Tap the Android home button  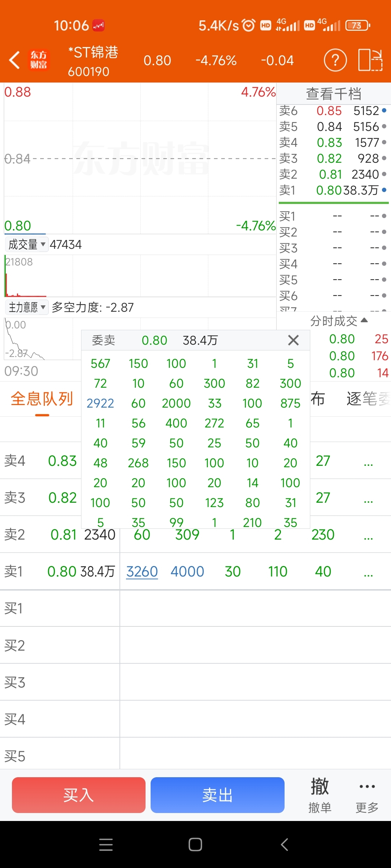coord(195,844)
